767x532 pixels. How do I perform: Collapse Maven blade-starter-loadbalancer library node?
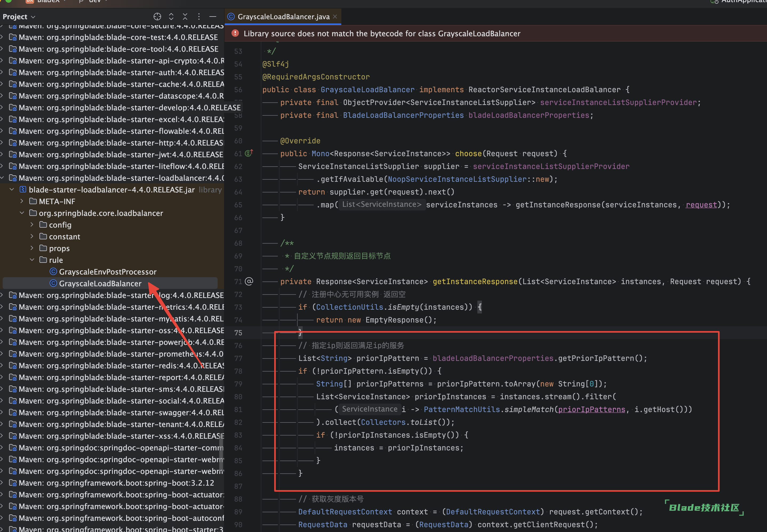click(x=2, y=178)
